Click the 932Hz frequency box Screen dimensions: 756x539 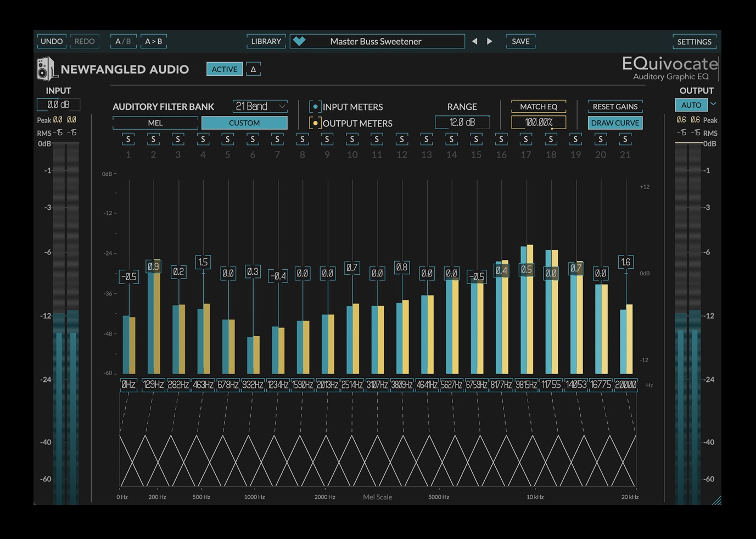click(x=253, y=385)
